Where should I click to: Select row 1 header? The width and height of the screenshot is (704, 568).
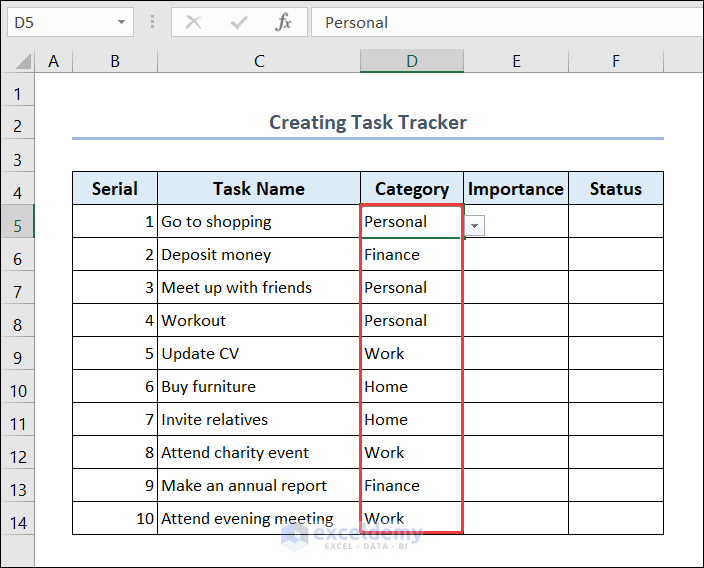tap(18, 90)
